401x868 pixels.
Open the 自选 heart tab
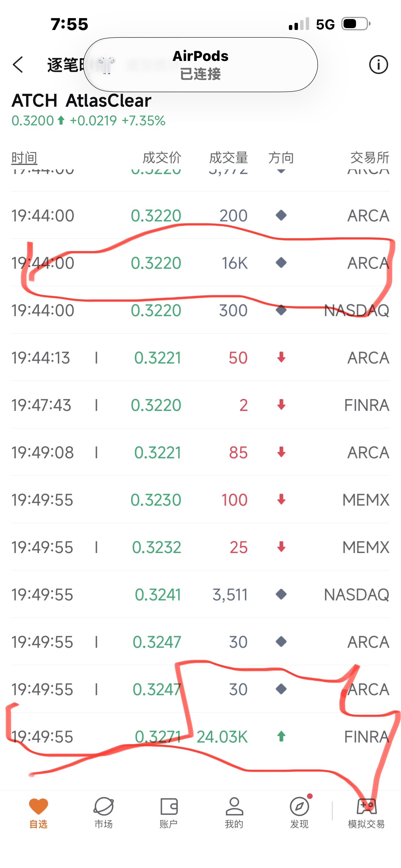(38, 813)
